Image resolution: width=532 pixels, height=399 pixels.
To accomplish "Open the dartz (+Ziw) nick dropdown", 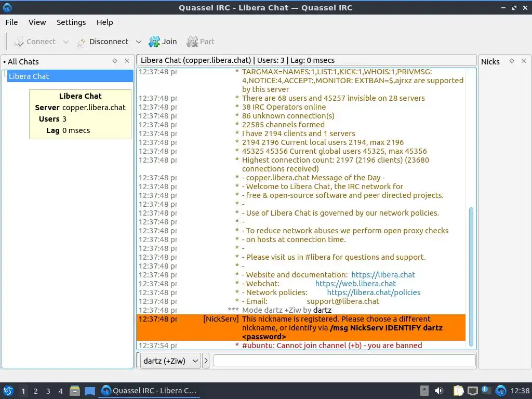I will (x=170, y=361).
